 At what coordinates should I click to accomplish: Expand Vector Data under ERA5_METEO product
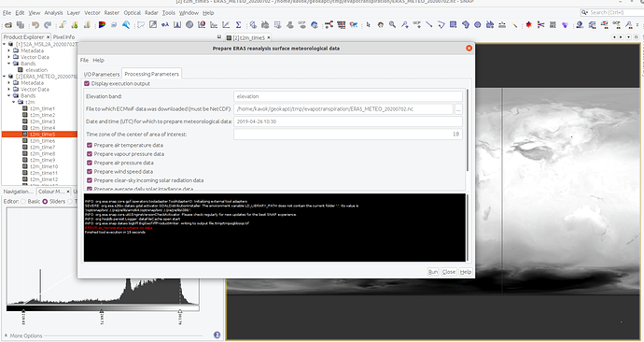coord(9,89)
